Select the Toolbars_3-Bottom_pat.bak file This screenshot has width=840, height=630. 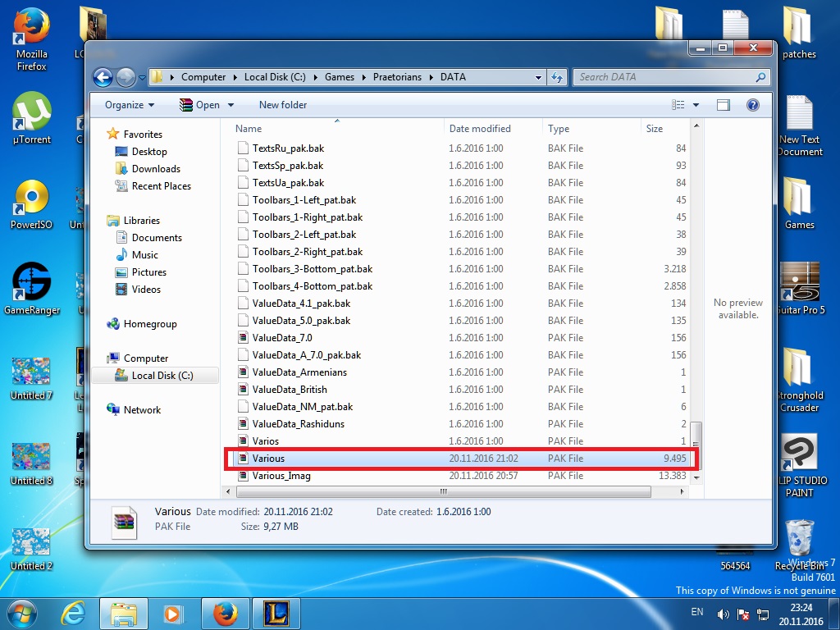[x=313, y=269]
